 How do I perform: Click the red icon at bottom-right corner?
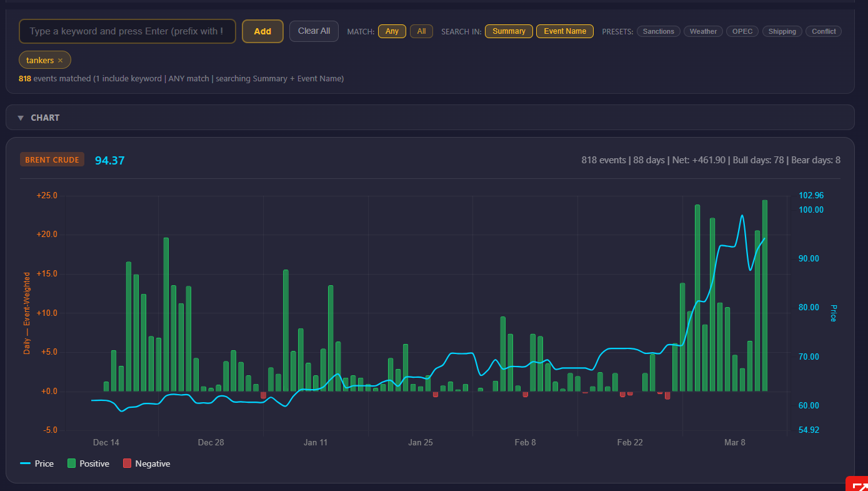point(859,485)
